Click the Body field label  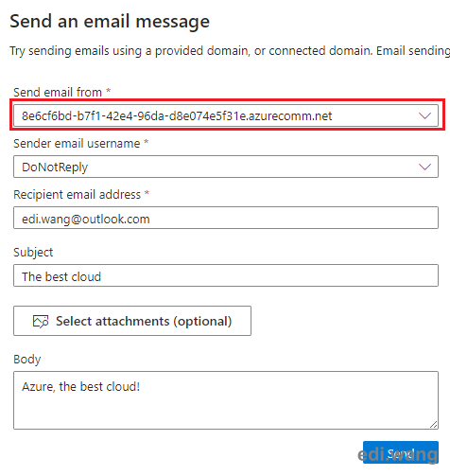click(27, 360)
